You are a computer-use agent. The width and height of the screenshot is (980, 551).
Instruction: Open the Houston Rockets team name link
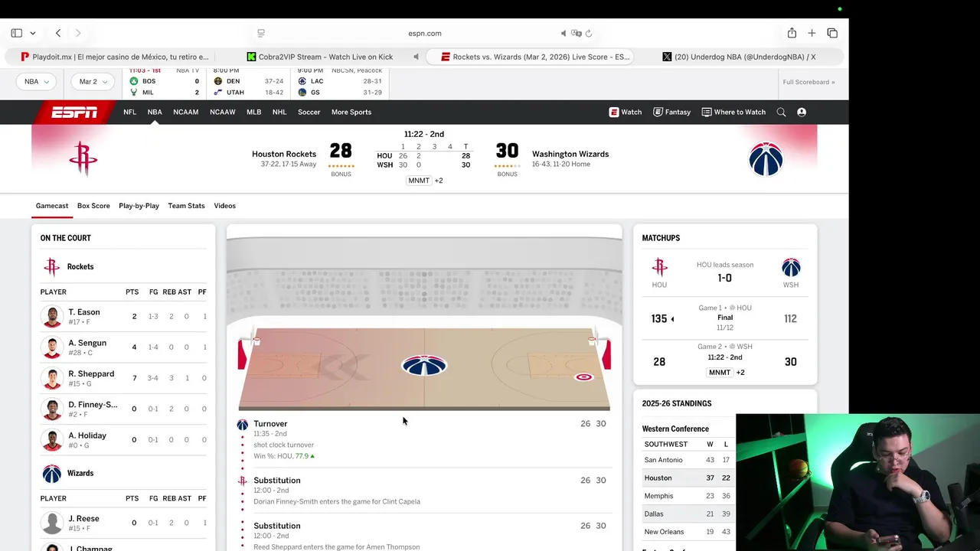[284, 154]
